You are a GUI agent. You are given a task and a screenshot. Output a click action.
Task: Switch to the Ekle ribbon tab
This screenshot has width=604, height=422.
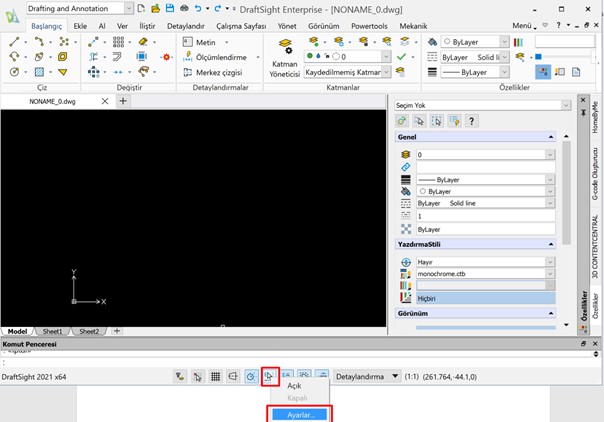(79, 26)
